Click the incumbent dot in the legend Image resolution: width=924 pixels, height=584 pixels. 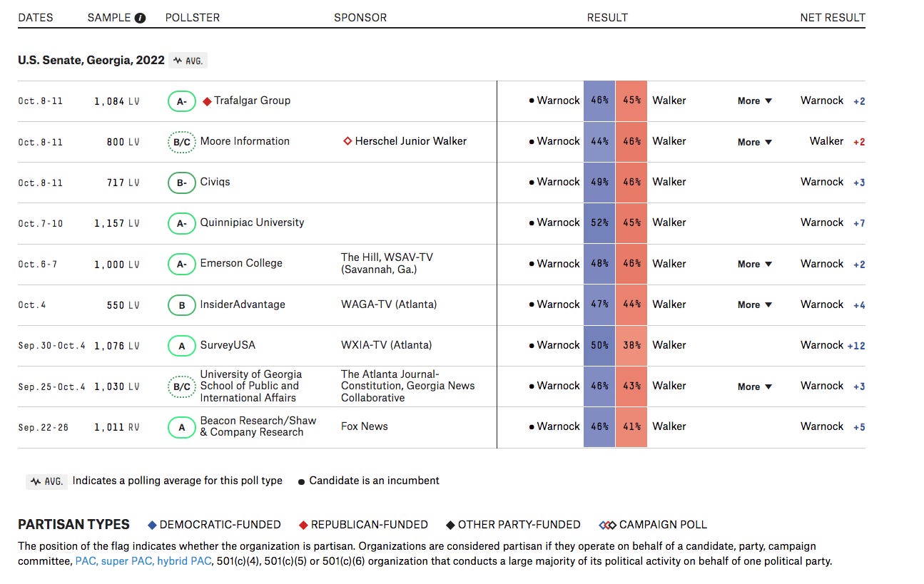point(302,481)
